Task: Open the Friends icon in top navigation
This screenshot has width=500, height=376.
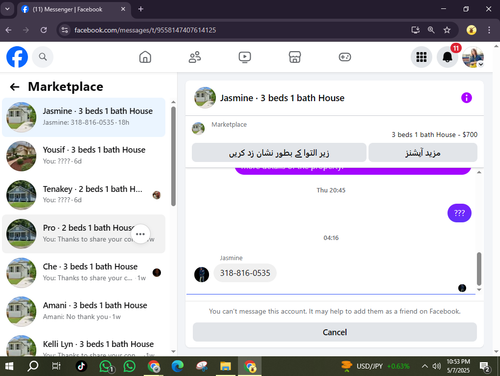Action: pyautogui.click(x=195, y=57)
